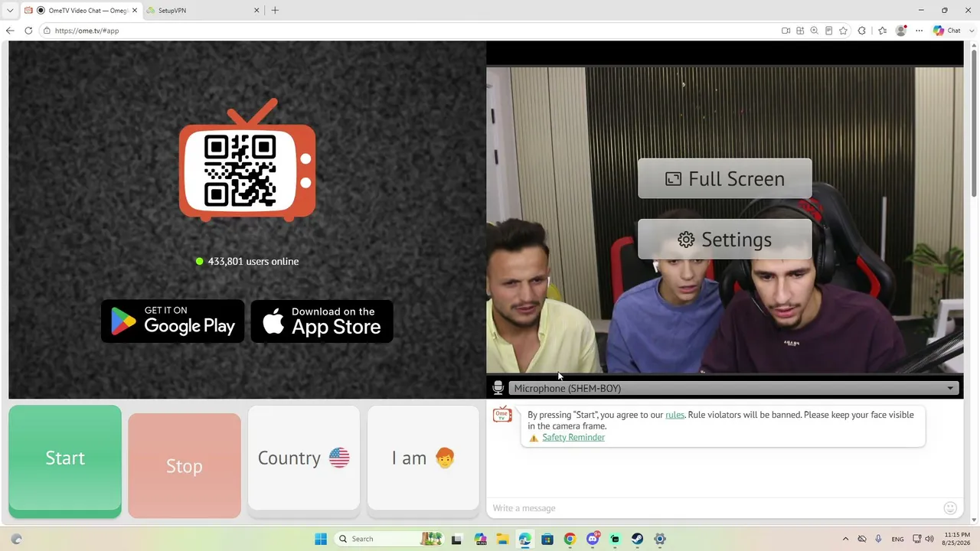Open the zoom indicator in the address bar
Screen dimensions: 980x551
point(814,31)
